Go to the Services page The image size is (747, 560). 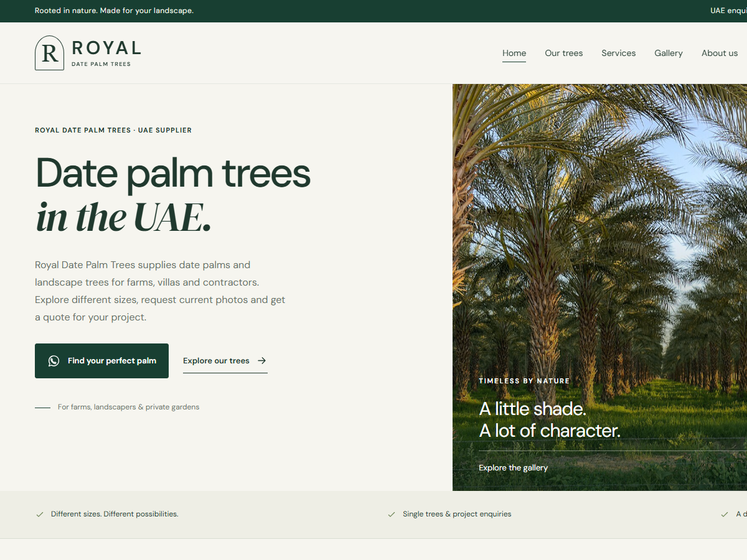(x=619, y=53)
